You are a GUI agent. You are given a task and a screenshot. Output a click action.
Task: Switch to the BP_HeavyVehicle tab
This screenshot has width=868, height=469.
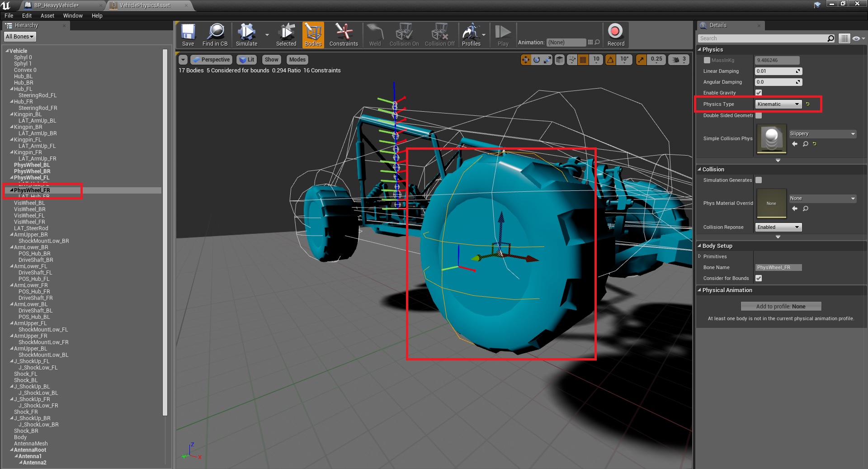click(x=57, y=5)
